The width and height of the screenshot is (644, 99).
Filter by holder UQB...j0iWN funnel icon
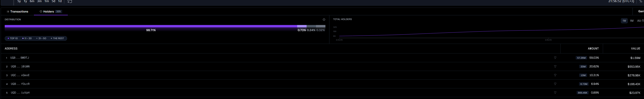[x=555, y=66]
